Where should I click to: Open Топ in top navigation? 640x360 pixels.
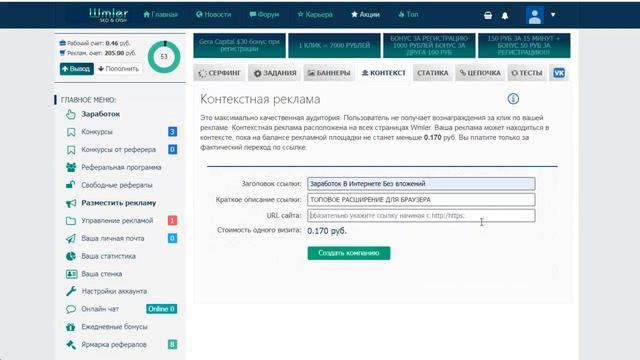(408, 14)
